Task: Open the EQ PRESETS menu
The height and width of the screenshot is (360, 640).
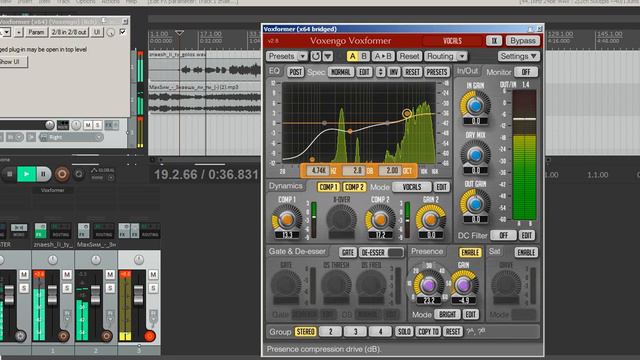Action: tap(437, 72)
